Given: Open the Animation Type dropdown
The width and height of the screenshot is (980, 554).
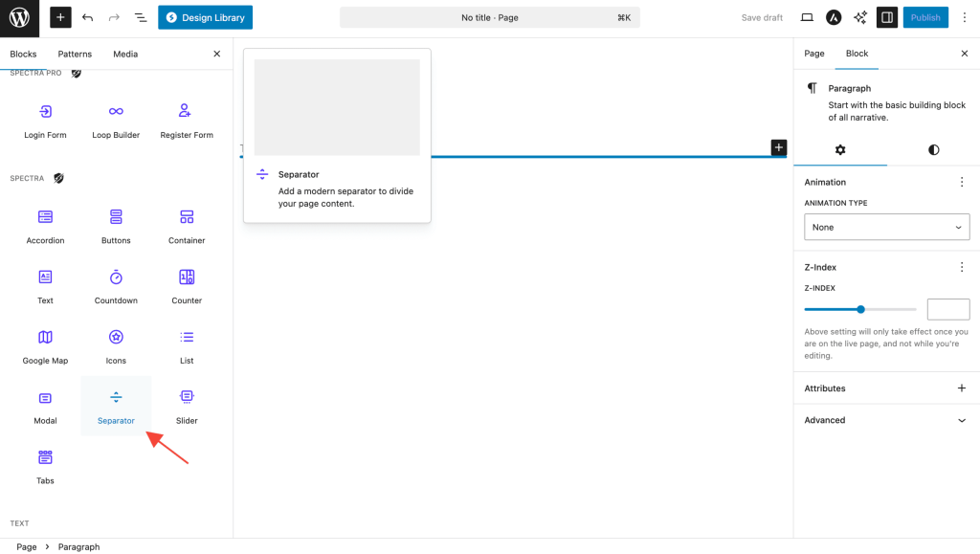Looking at the screenshot, I should (x=886, y=227).
